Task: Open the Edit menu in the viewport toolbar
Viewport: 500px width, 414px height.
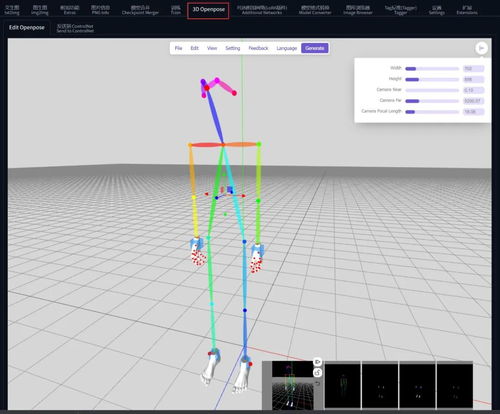Action: [x=194, y=48]
